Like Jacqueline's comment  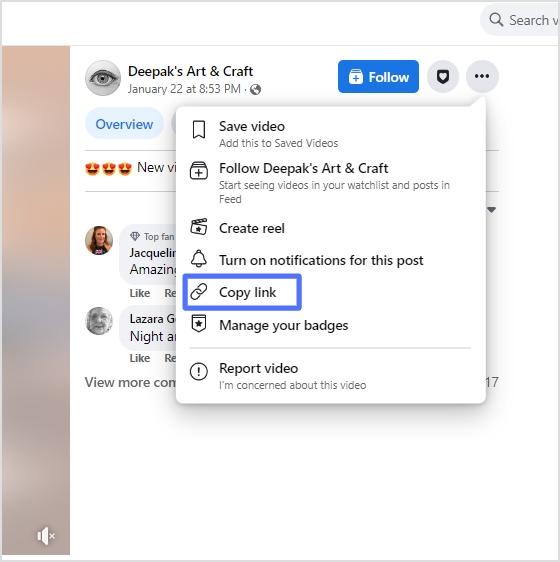point(140,293)
